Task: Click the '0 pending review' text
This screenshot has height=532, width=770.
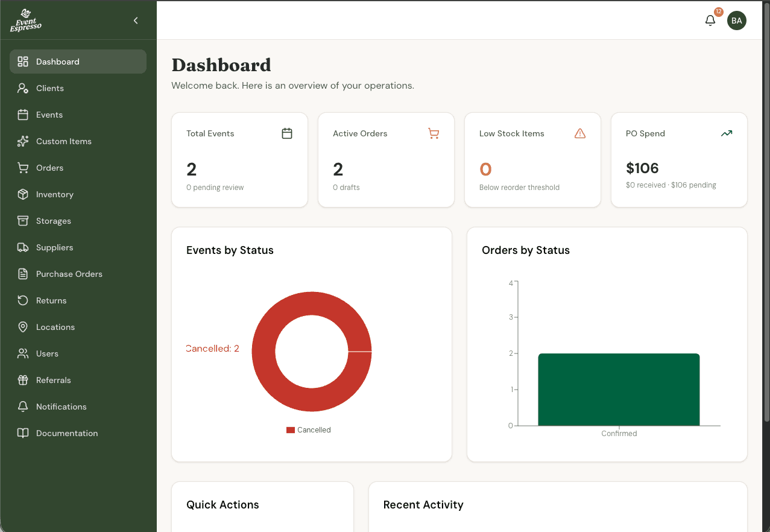Action: 215,188
